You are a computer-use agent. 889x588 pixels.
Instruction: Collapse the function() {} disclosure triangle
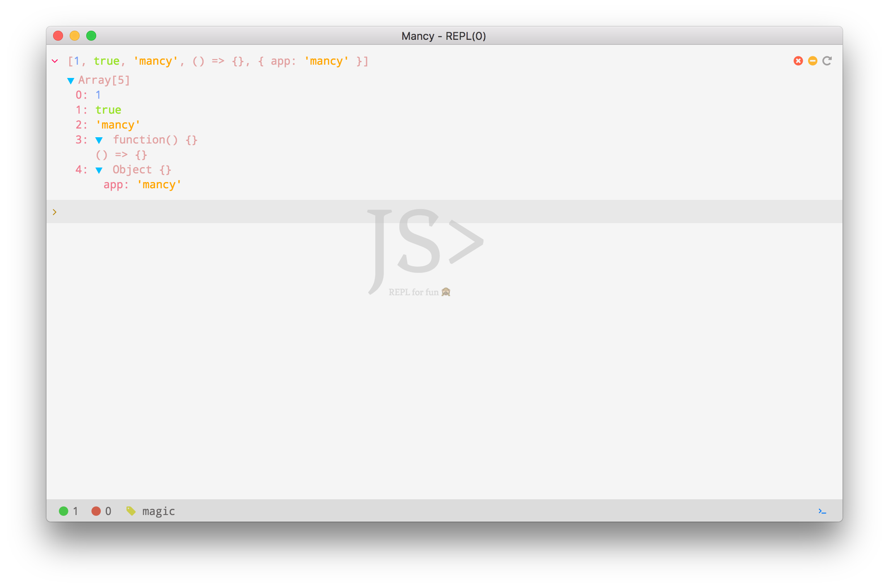[x=99, y=140]
